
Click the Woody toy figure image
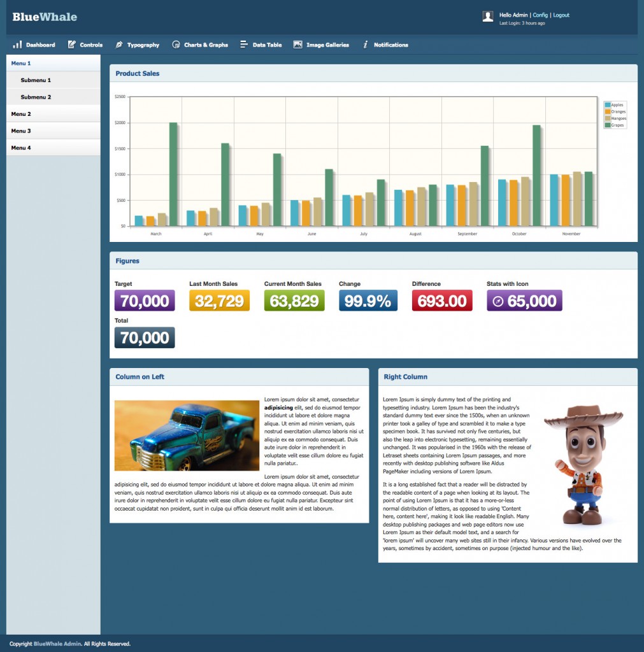583,465
